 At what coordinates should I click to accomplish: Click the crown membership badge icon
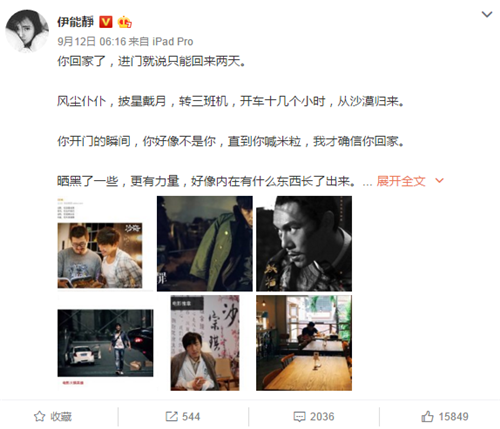coord(124,22)
